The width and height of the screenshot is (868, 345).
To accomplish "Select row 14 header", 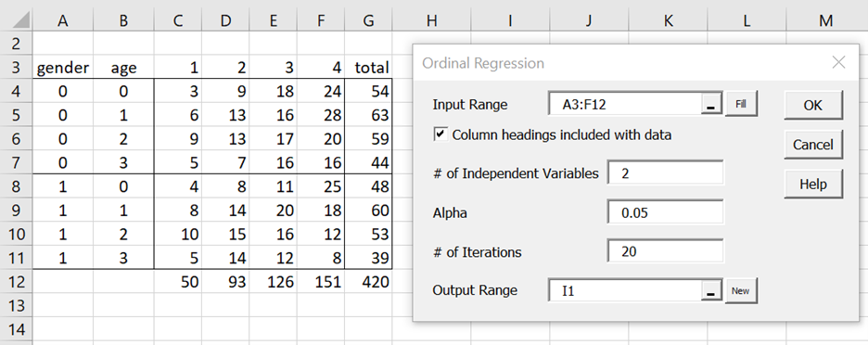I will [x=16, y=329].
